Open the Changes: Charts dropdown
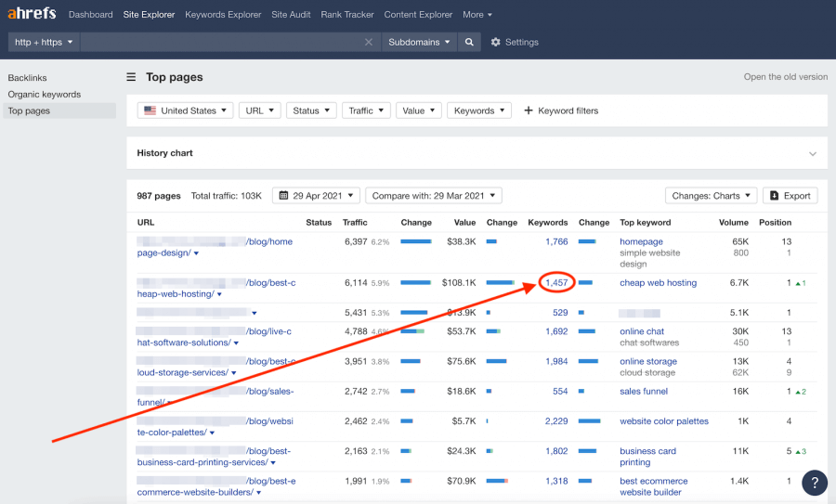Screen dimensions: 836x504 [712, 196]
